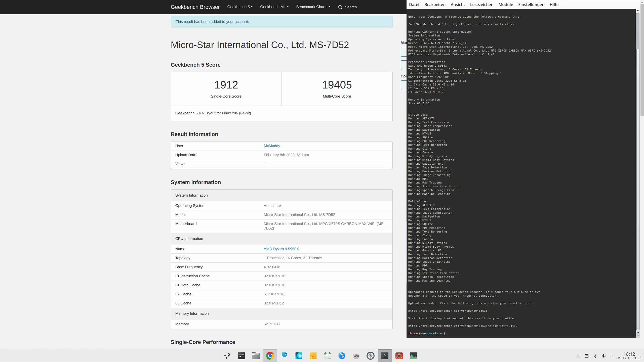Open the Bluetooth tray icon
Image resolution: width=644 pixels, height=362 pixels.
pyautogui.click(x=595, y=356)
